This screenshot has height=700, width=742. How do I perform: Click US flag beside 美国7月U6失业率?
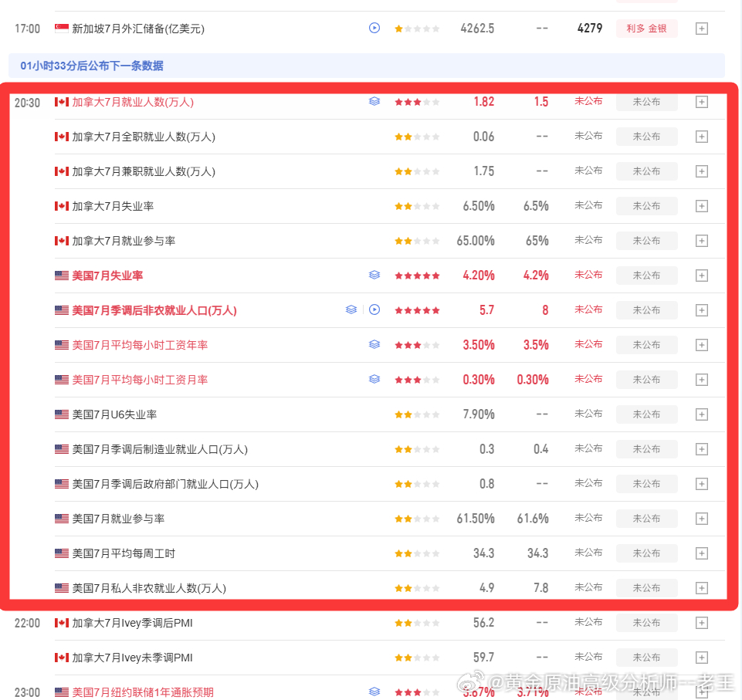pyautogui.click(x=62, y=414)
